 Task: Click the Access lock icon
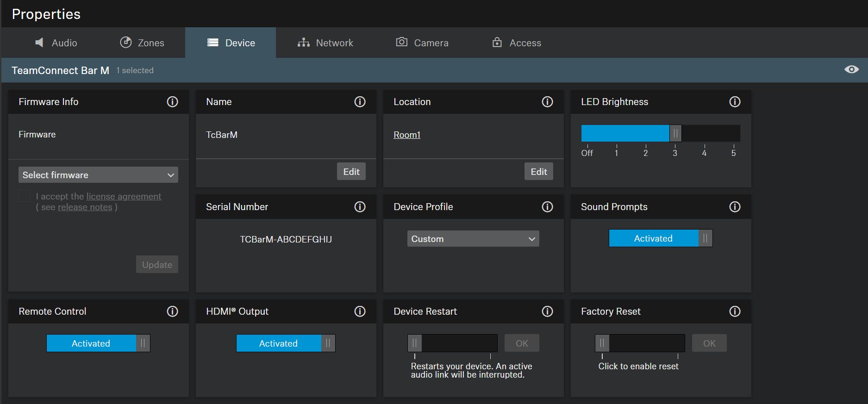497,42
